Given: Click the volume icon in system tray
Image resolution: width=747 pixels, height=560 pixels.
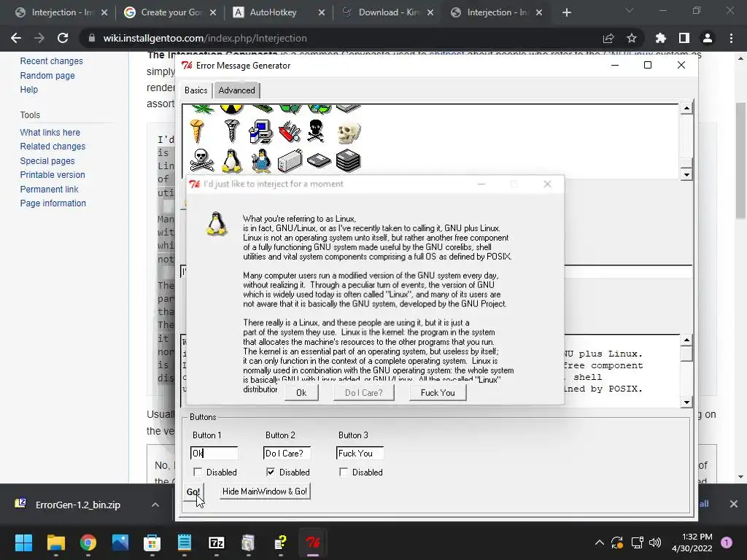Looking at the screenshot, I should [x=655, y=542].
